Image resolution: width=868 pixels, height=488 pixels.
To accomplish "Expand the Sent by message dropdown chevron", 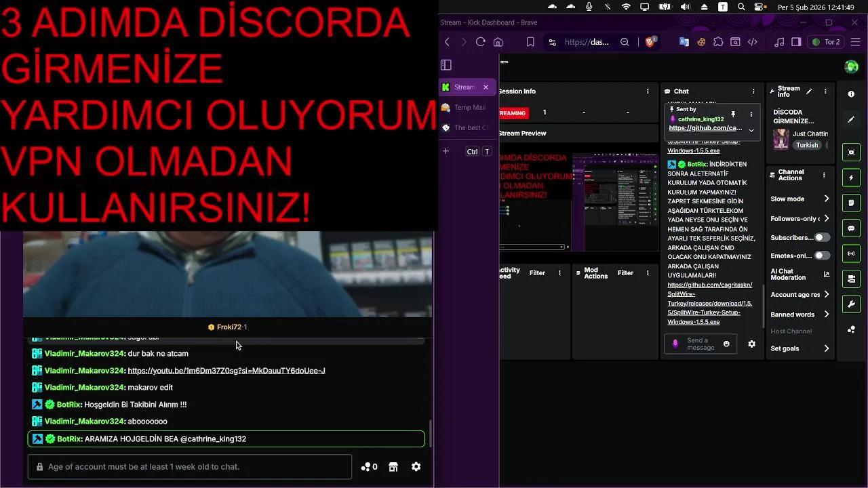I will [x=751, y=130].
